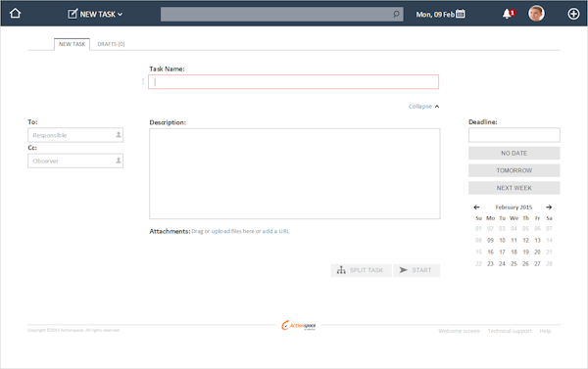Click the NO DATE button
Viewport: 588px width, 369px height.
514,154
